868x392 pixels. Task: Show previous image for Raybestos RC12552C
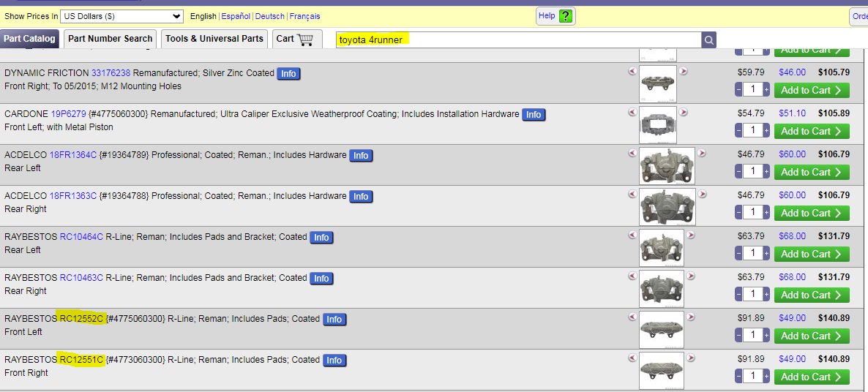coord(632,316)
